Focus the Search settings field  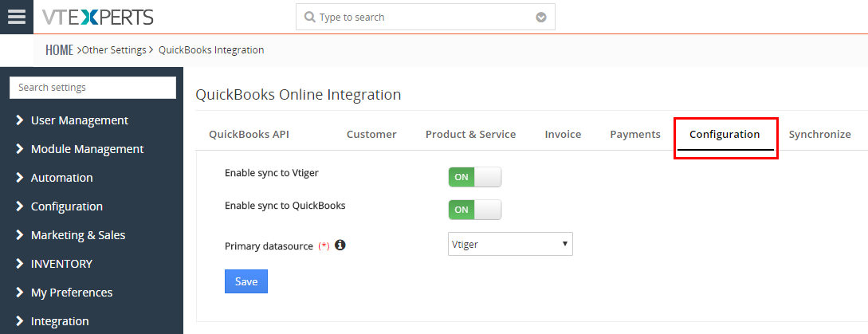[93, 88]
